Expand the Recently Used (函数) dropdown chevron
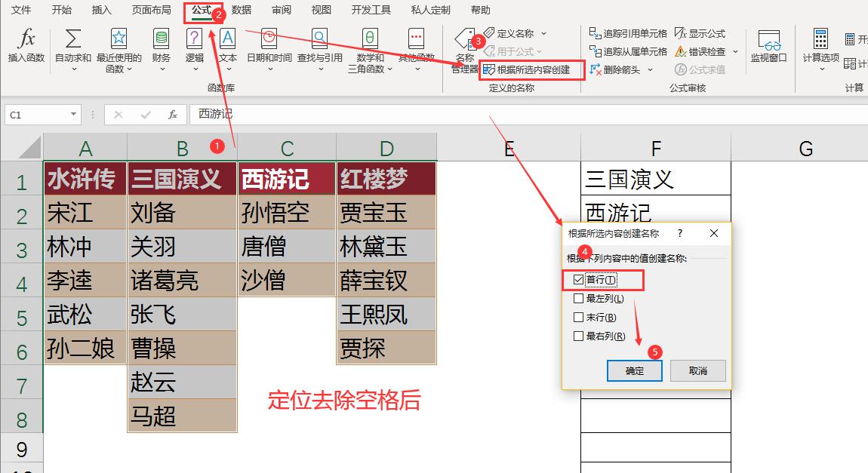 pyautogui.click(x=130, y=69)
